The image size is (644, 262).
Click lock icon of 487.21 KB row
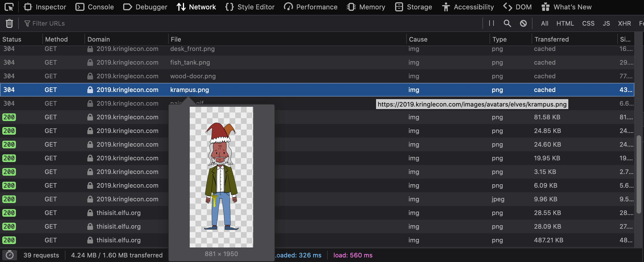pyautogui.click(x=90, y=240)
